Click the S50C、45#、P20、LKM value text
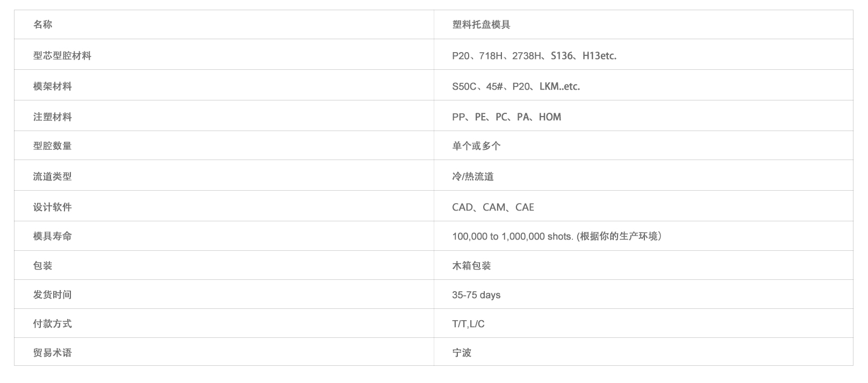868x383 pixels. (x=516, y=86)
